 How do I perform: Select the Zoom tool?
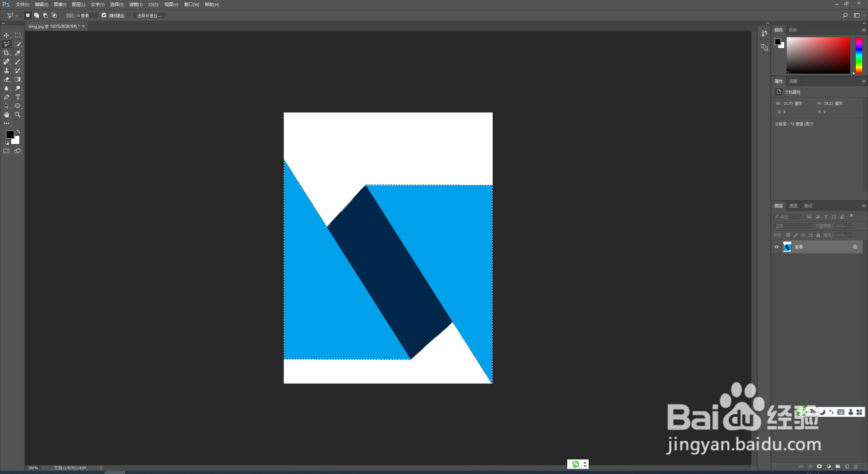(x=18, y=115)
